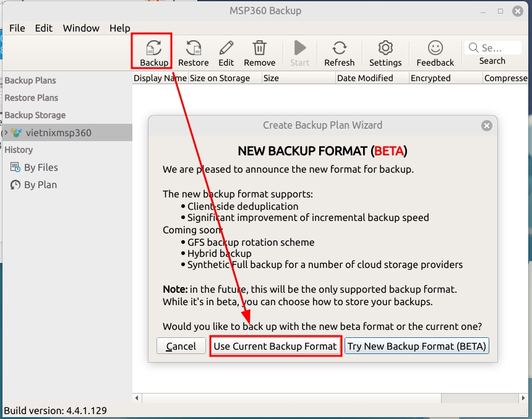Image resolution: width=532 pixels, height=419 pixels.
Task: Close the Create Backup Plan Wizard
Action: pos(487,126)
